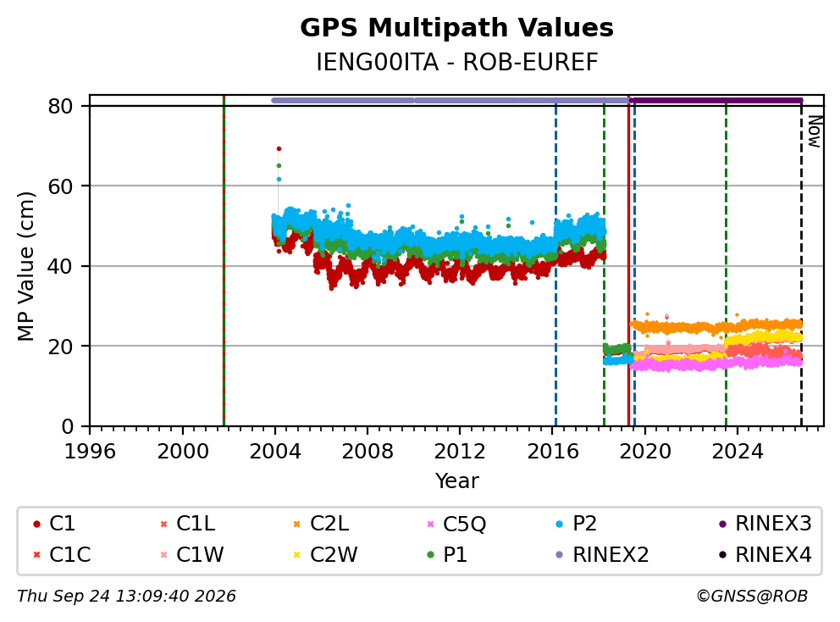Viewport: 840px width, 622px height.
Task: Click the green dashed line near 2002
Action: click(x=224, y=268)
